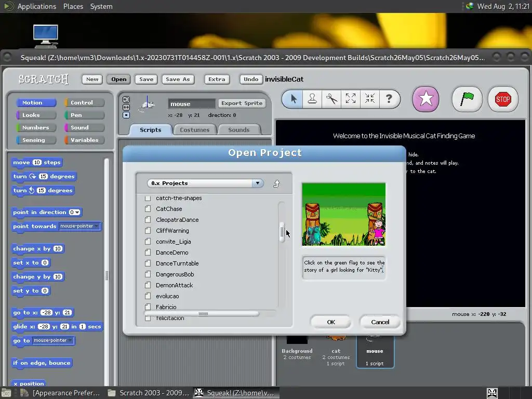The image size is (532, 399).
Task: Select the stamp duplicate tool
Action: (312, 99)
